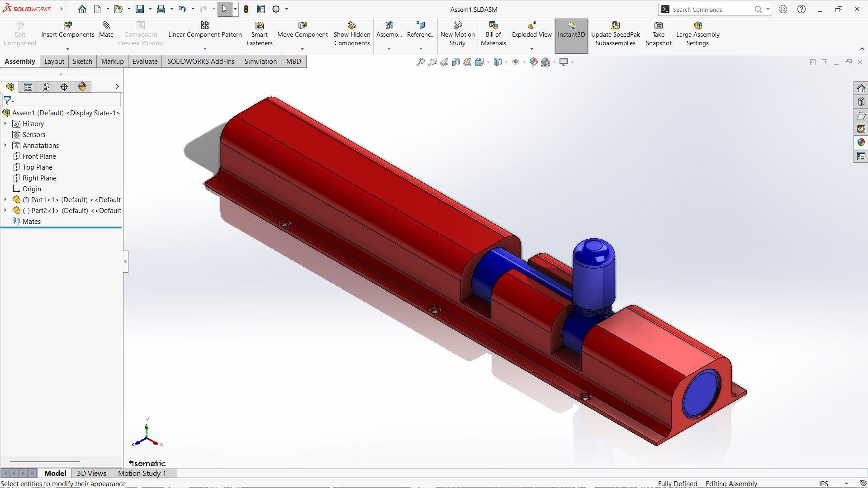Open the ConfigurationManager tab icon
868x488 pixels.
coord(46,87)
